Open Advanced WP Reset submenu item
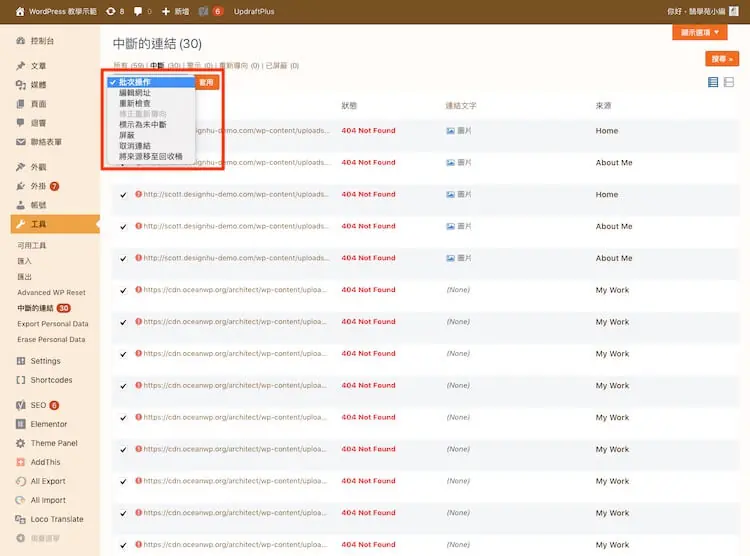Viewport: 750px width, 556px height. tap(51, 292)
